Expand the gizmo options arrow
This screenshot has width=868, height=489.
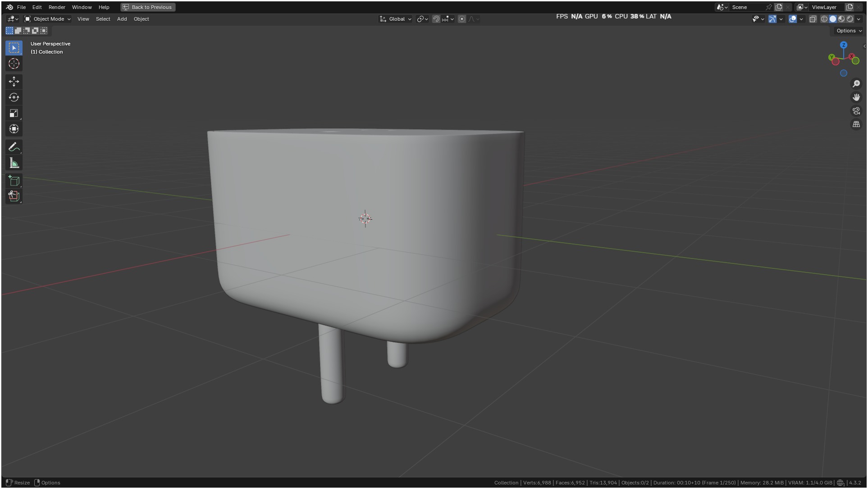[x=781, y=19]
